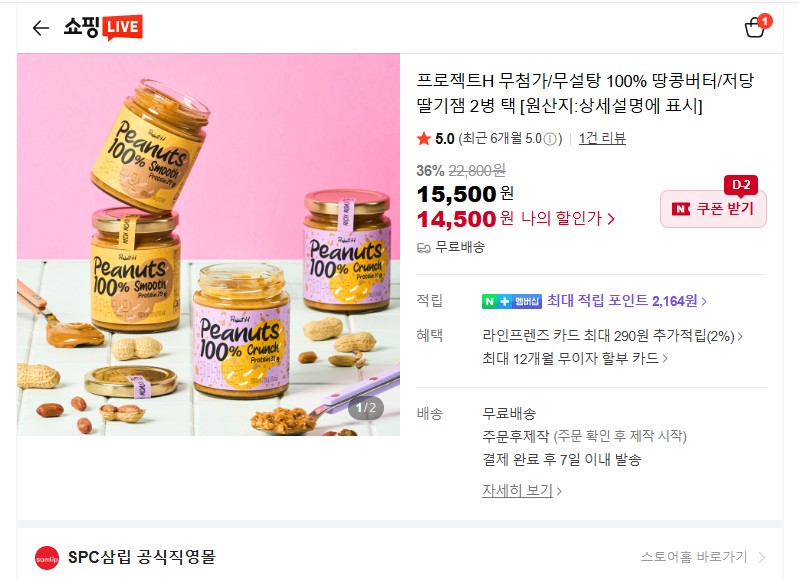
Task: Expand 라인프렌즈 카드 추가적립 benefit
Action: 612,336
